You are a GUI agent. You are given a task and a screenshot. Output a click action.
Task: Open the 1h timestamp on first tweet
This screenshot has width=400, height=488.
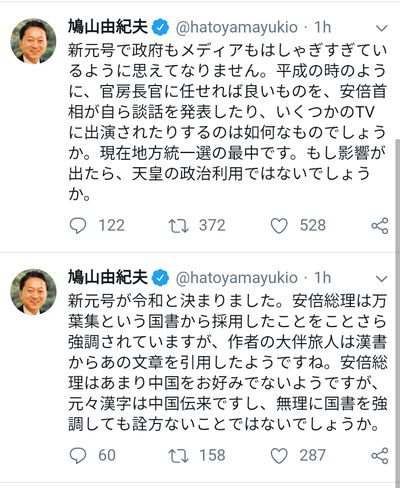[323, 27]
